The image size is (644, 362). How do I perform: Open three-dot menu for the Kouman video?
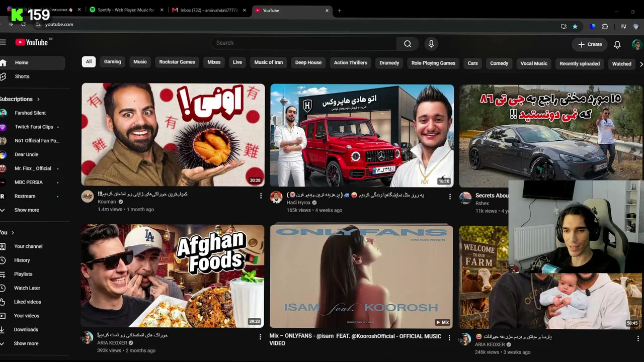pyautogui.click(x=261, y=196)
